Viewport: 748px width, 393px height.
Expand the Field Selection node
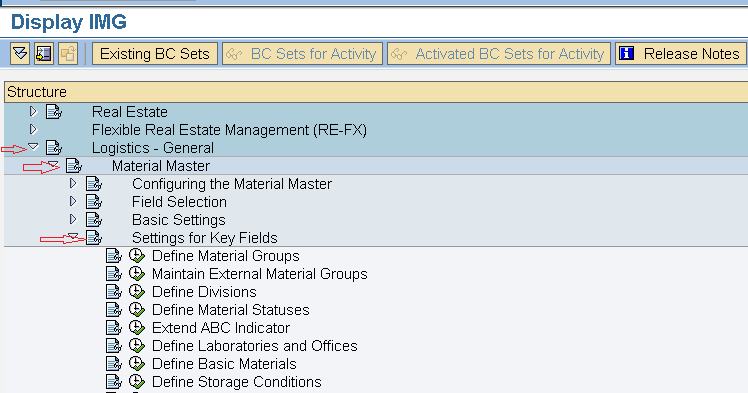click(x=73, y=201)
